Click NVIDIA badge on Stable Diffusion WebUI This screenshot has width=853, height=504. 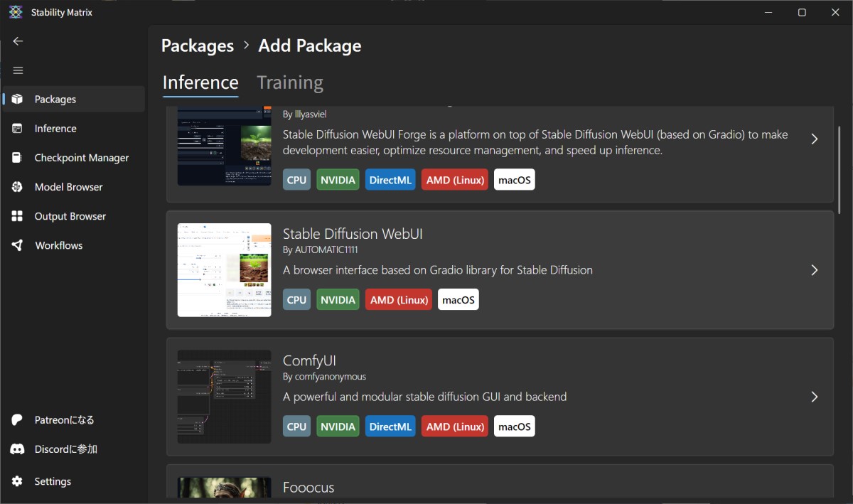pos(338,300)
